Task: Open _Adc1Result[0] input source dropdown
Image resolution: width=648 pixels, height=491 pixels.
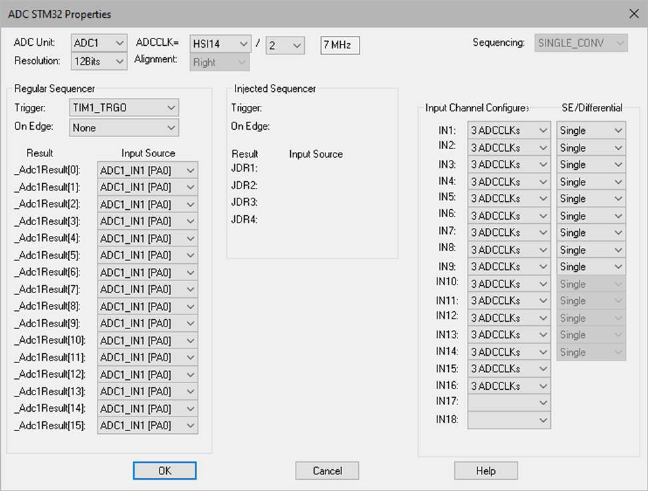Action: 148,170
